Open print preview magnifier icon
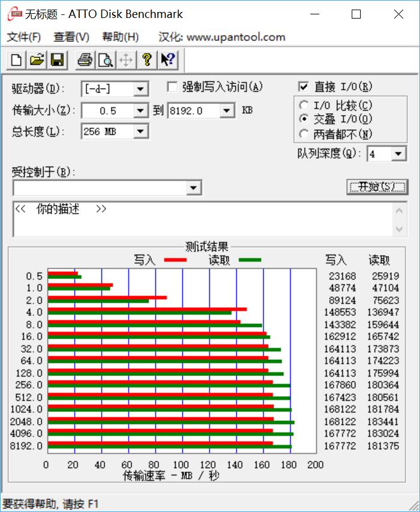This screenshot has height=512, width=420. (106, 60)
